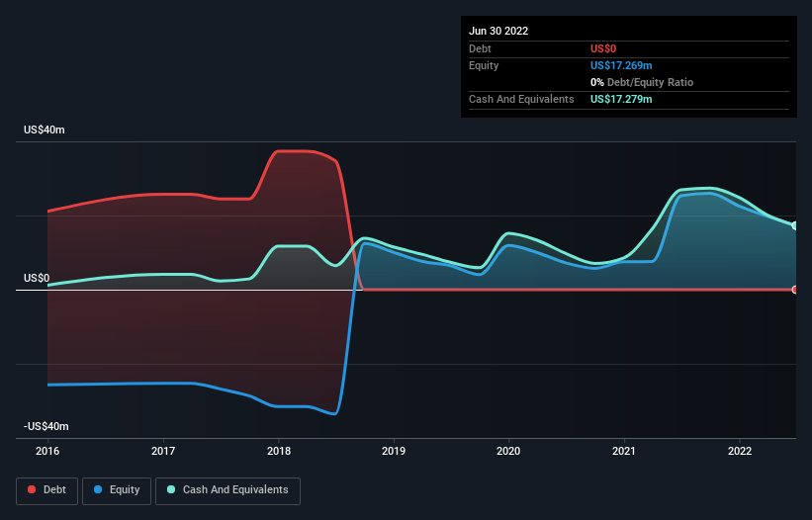
Task: Toggle the Debt series in legend
Action: coord(46,490)
